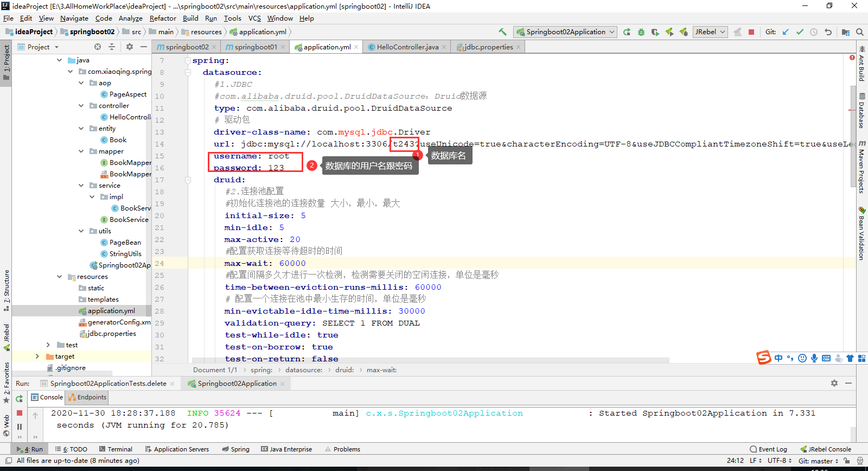Hide the Project panel with minus icon
Image resolution: width=868 pixels, height=471 pixels.
[143, 47]
